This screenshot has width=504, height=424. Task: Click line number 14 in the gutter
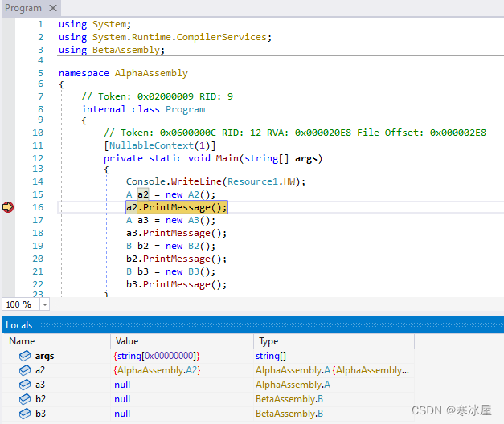(38, 181)
